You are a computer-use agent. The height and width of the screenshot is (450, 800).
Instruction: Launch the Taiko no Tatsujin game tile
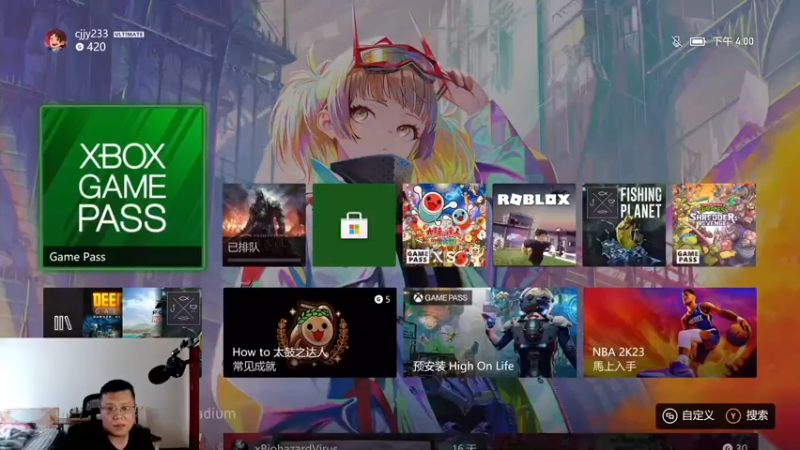pyautogui.click(x=444, y=225)
